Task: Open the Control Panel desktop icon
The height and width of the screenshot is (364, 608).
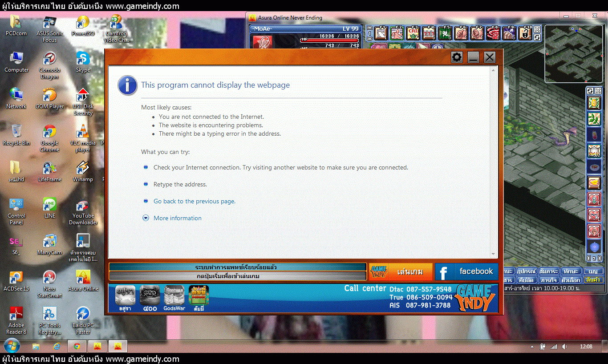Action: [16, 211]
